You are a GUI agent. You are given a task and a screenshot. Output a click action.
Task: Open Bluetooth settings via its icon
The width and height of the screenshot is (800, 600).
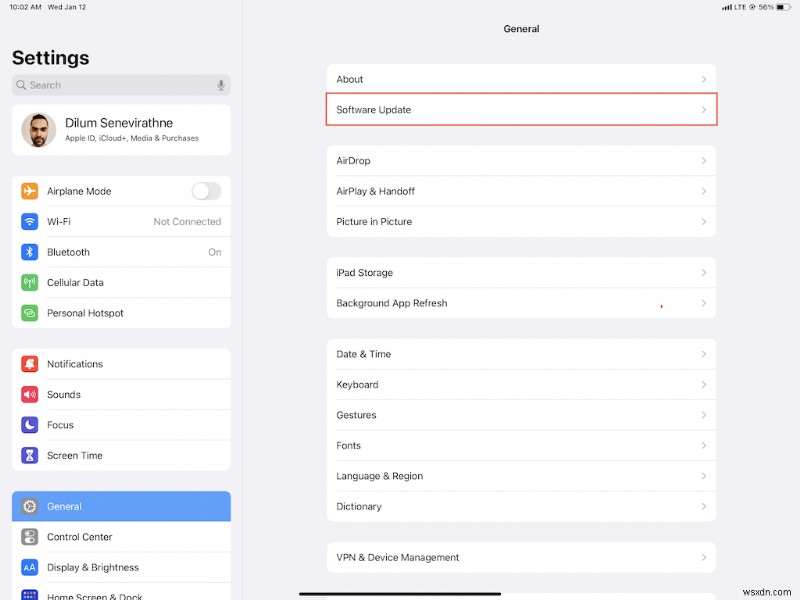click(30, 252)
